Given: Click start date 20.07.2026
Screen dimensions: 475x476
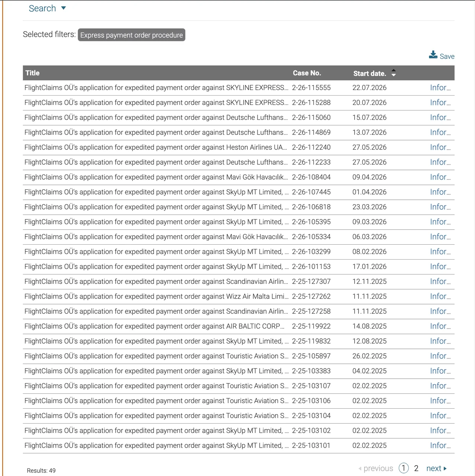Looking at the screenshot, I should (x=369, y=103).
